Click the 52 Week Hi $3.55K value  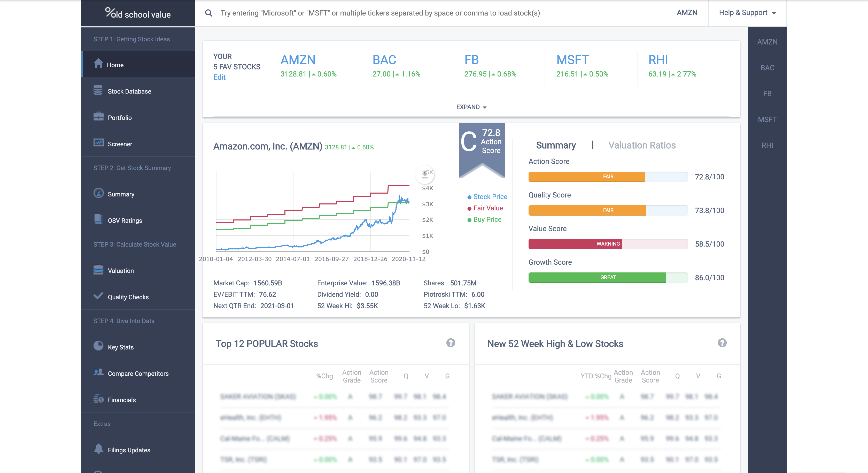(x=367, y=306)
